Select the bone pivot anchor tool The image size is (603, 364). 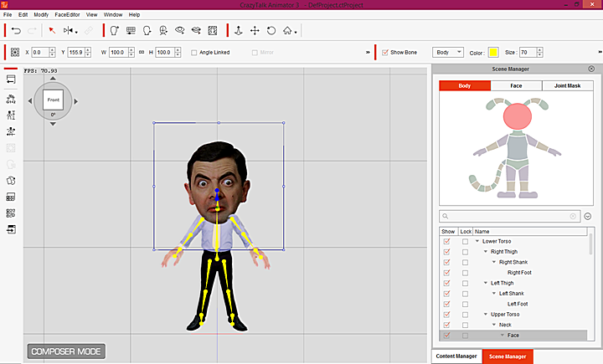coord(239,30)
